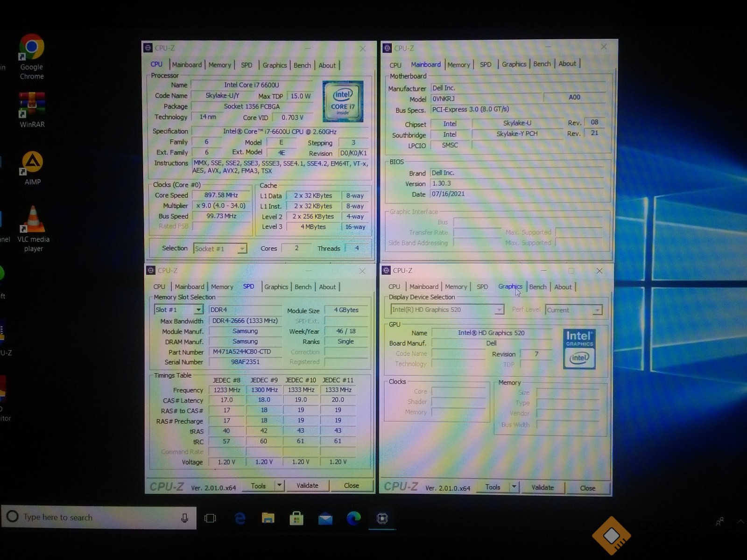Screen dimensions: 747x560
Task: Open Bench tab in CPU window
Action: pyautogui.click(x=302, y=65)
